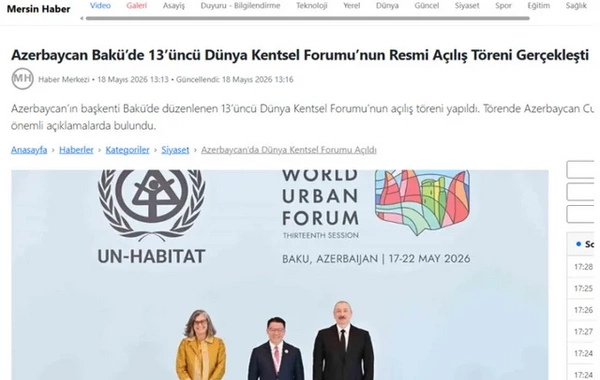
Task: Open the Sağlık category
Action: point(576,5)
